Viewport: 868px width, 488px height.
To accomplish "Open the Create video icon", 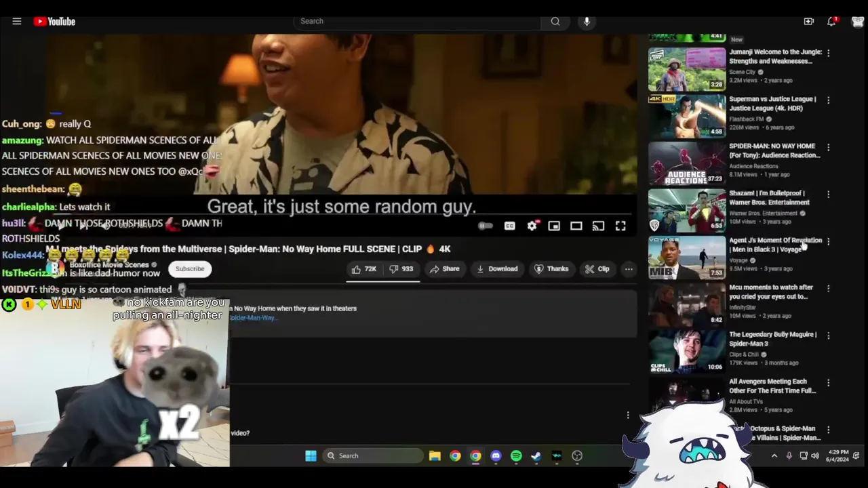I will (809, 22).
